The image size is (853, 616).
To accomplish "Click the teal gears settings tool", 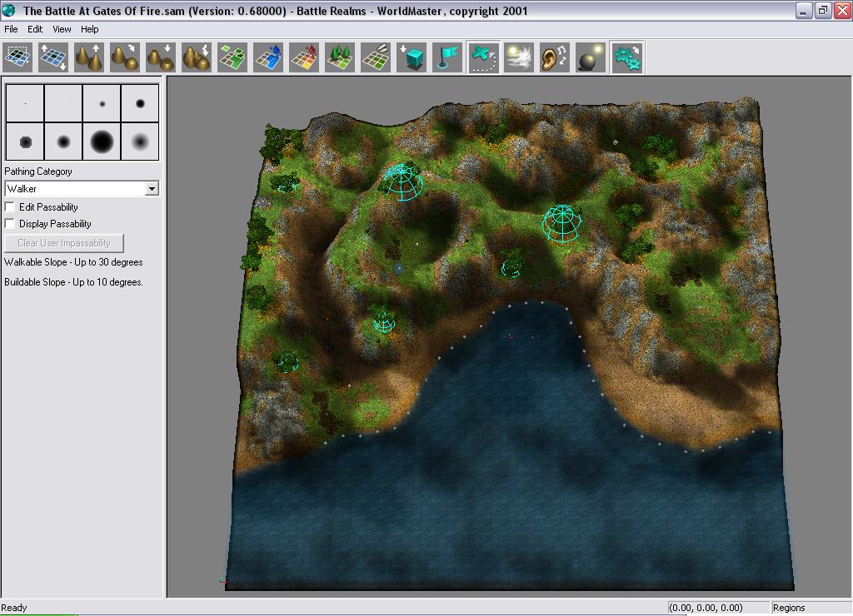I will point(626,57).
